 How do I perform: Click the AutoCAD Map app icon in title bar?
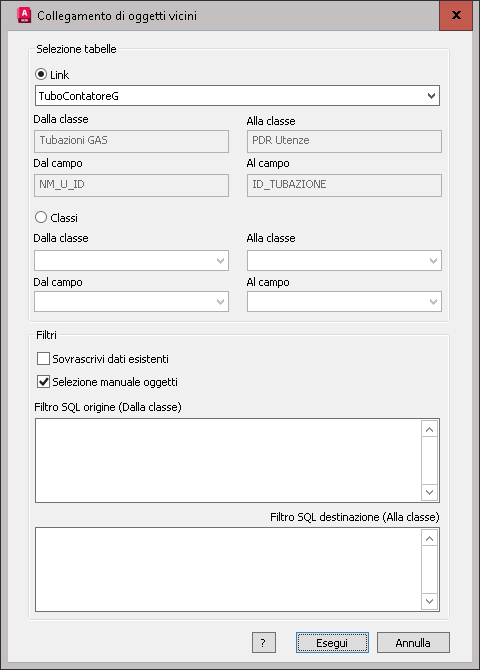click(x=24, y=15)
